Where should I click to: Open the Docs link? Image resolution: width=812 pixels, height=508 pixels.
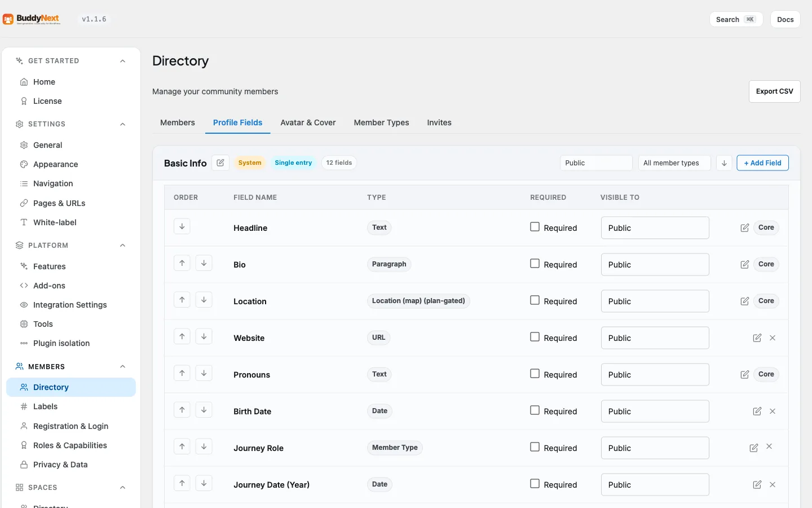785,19
